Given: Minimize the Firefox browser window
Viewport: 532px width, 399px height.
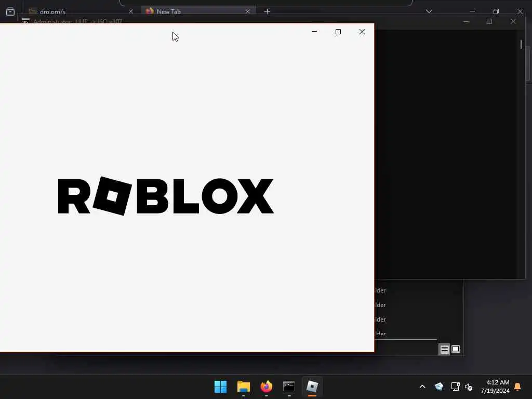Looking at the screenshot, I should pos(472,11).
